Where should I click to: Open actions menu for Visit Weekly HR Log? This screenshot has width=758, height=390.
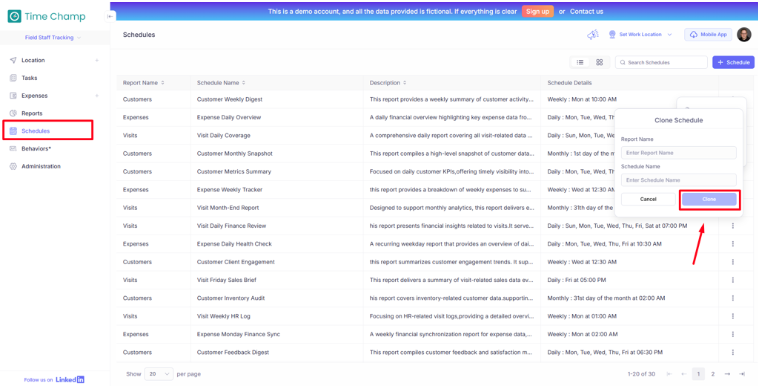(x=733, y=316)
